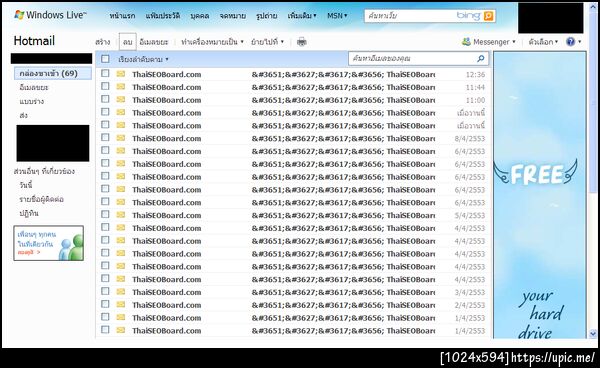Open บุคคล in top navigation
The width and height of the screenshot is (600, 368).
pos(200,16)
